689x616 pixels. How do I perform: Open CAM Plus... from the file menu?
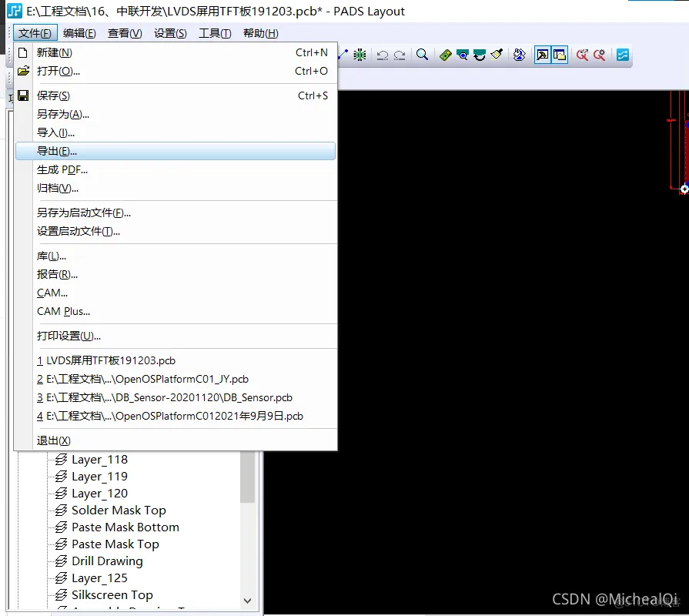(x=176, y=311)
